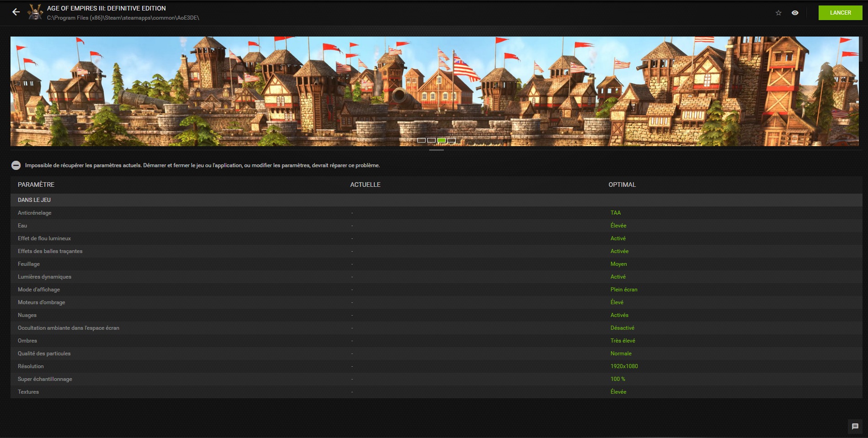The height and width of the screenshot is (438, 868).
Task: Hide the game using the eye icon
Action: tap(794, 13)
